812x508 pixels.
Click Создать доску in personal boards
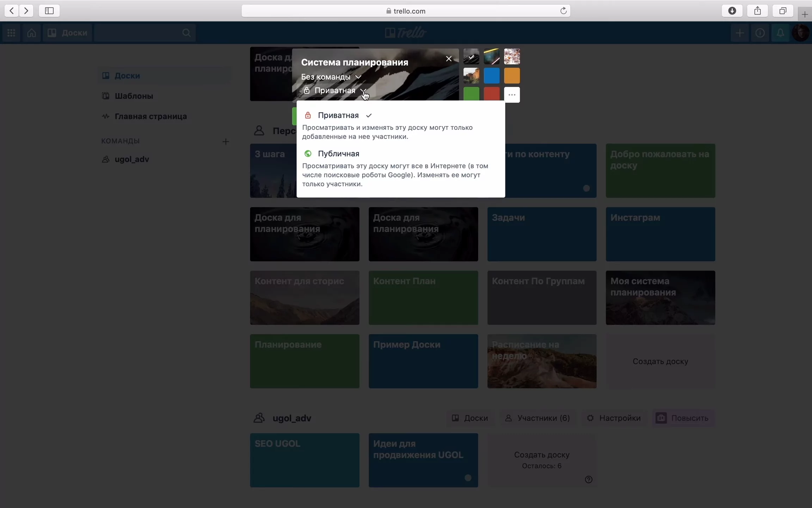pyautogui.click(x=660, y=361)
